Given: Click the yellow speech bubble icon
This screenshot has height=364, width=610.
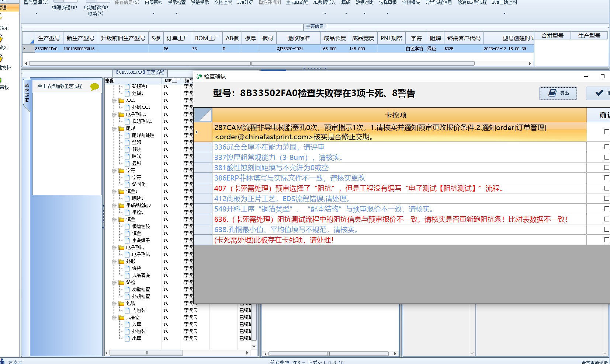Looking at the screenshot, I should (x=95, y=87).
